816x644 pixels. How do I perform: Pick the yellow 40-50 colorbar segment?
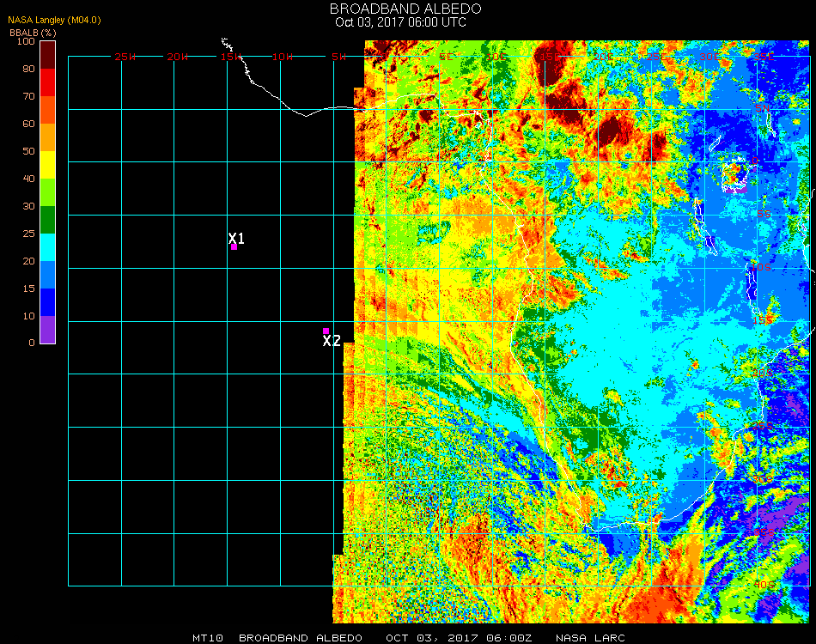tap(48, 165)
